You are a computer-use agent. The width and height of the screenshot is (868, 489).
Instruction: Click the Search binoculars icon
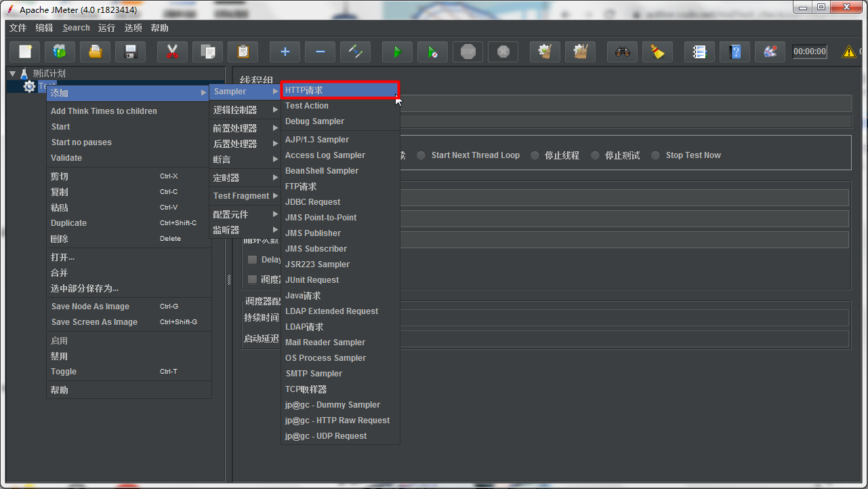click(x=623, y=52)
